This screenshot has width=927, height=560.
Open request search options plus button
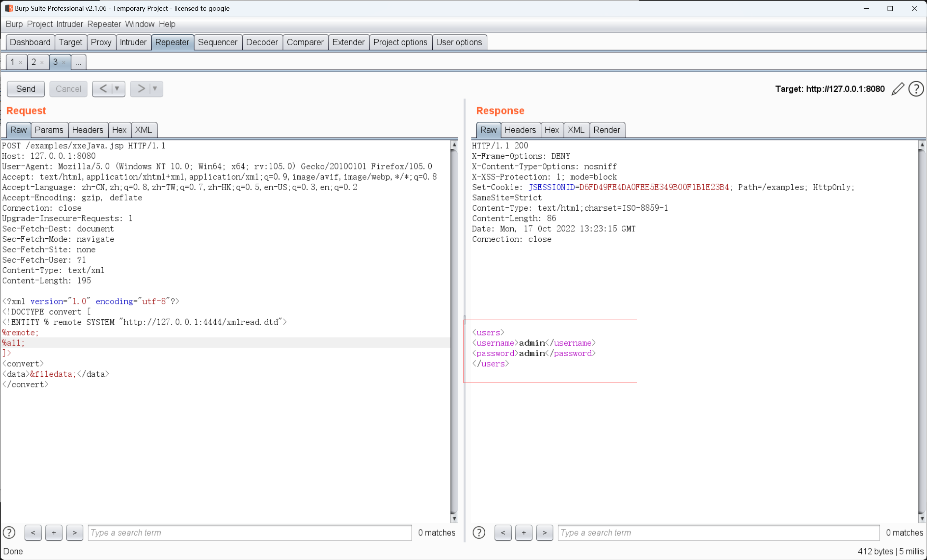click(54, 533)
